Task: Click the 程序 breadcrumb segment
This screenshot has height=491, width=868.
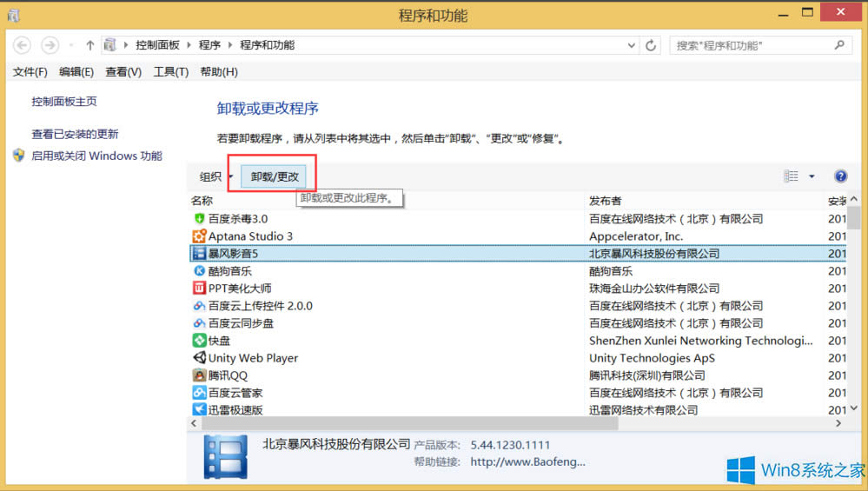Action: [x=209, y=45]
